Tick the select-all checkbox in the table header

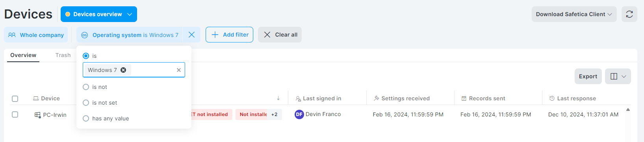(15, 99)
